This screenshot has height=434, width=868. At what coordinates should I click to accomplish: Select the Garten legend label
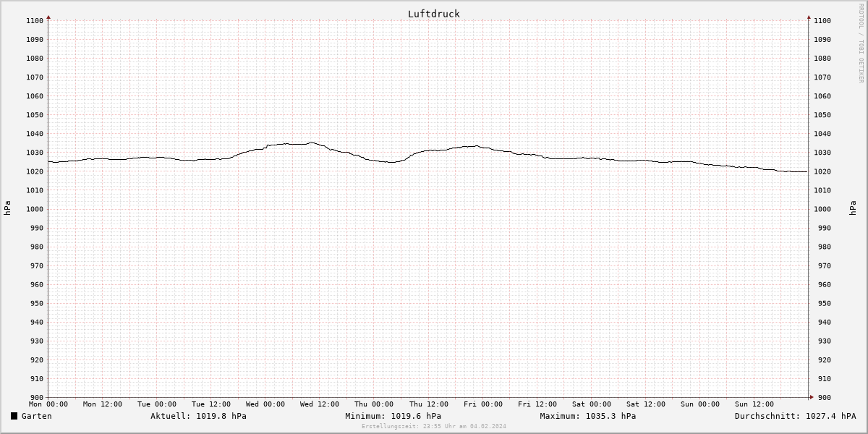[37, 416]
